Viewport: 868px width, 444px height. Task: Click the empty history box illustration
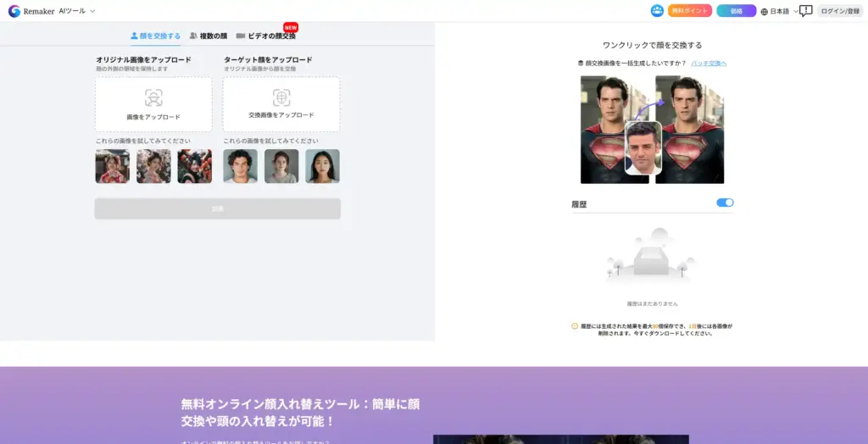651,256
